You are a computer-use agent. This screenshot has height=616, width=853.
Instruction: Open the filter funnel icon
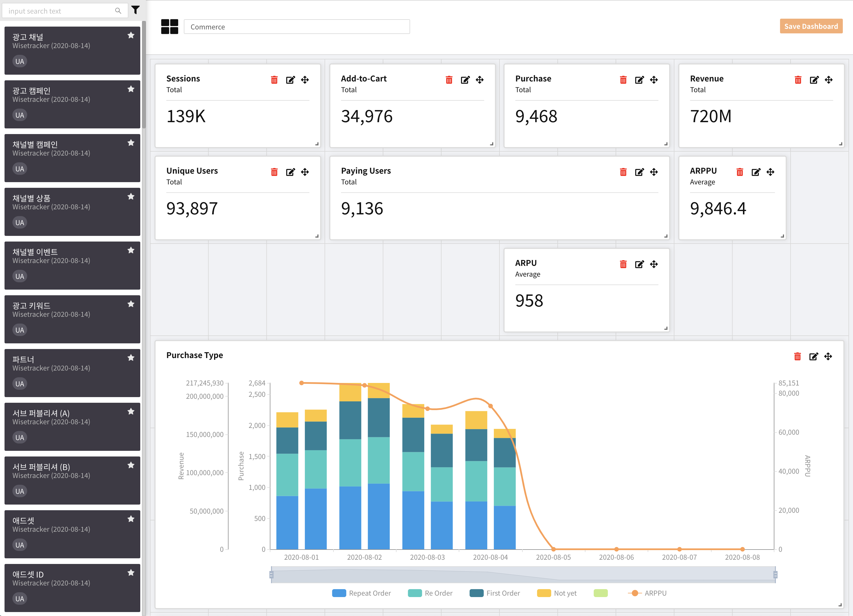click(136, 10)
